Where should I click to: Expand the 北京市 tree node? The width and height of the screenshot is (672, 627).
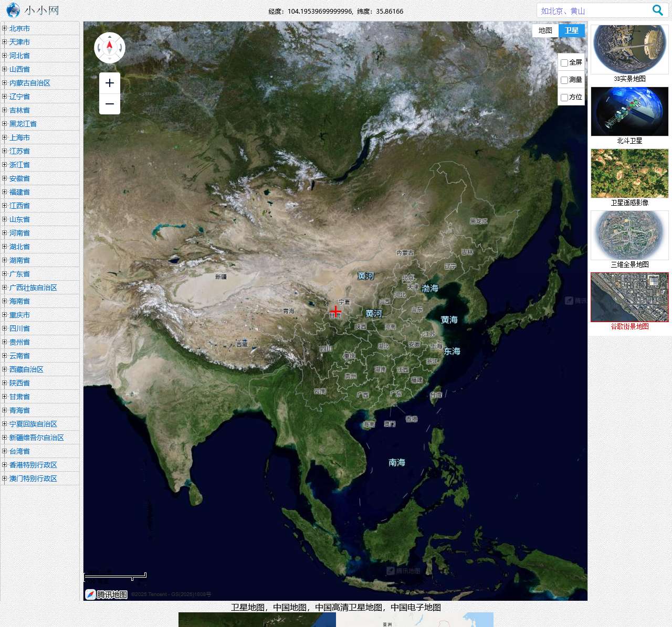pos(4,28)
